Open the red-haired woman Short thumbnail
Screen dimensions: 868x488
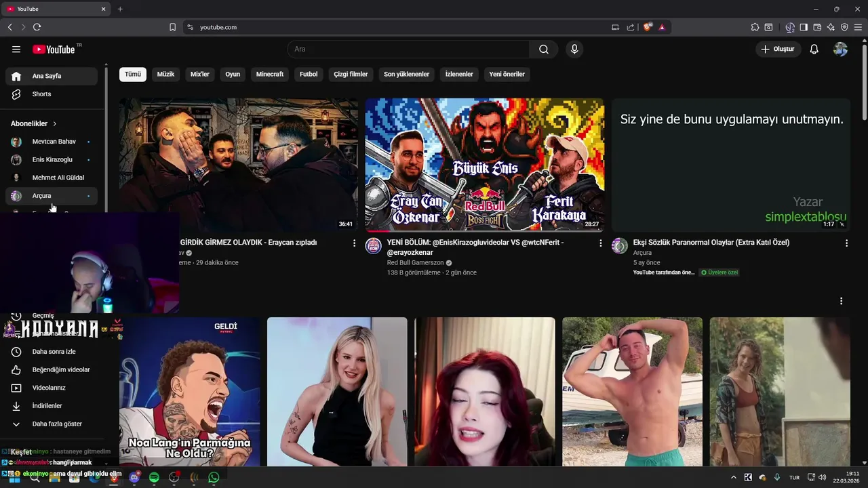[x=485, y=392]
